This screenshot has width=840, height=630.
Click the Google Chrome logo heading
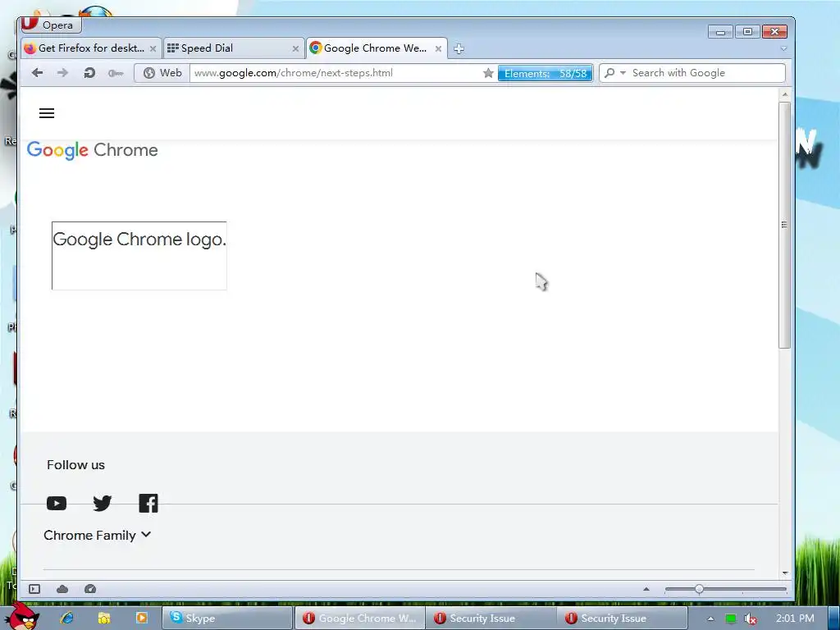point(92,151)
